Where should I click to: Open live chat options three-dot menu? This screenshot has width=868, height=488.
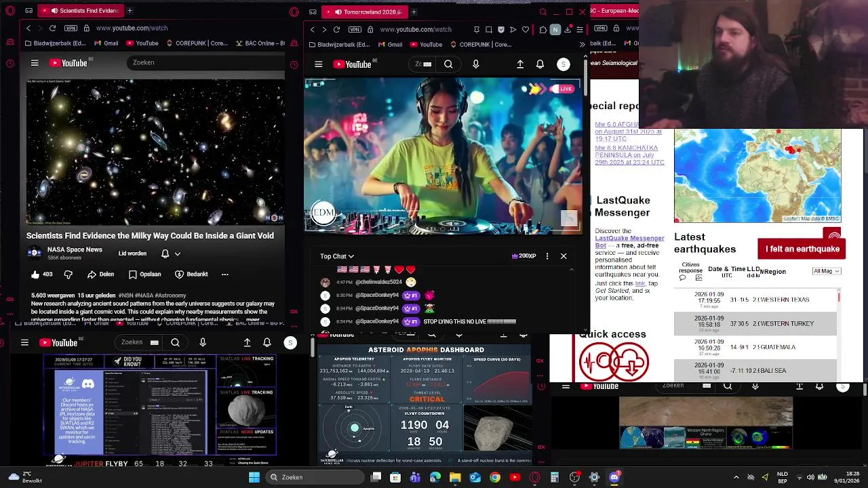coord(547,256)
